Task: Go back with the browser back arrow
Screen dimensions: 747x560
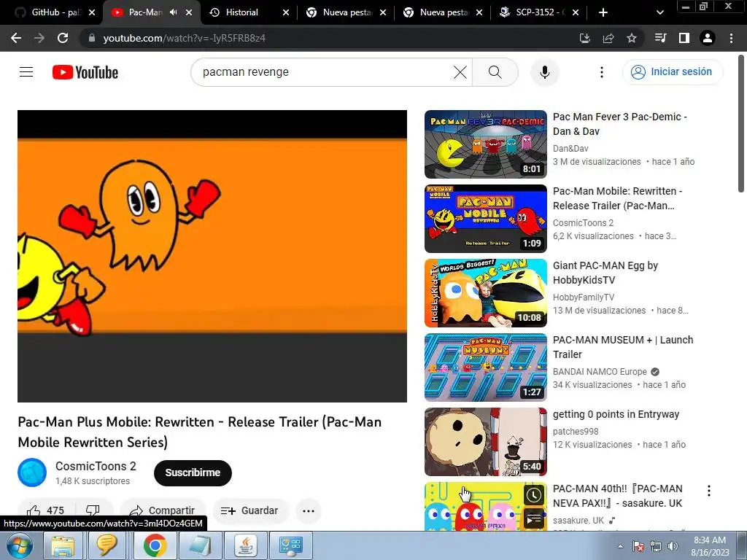Action: click(16, 38)
